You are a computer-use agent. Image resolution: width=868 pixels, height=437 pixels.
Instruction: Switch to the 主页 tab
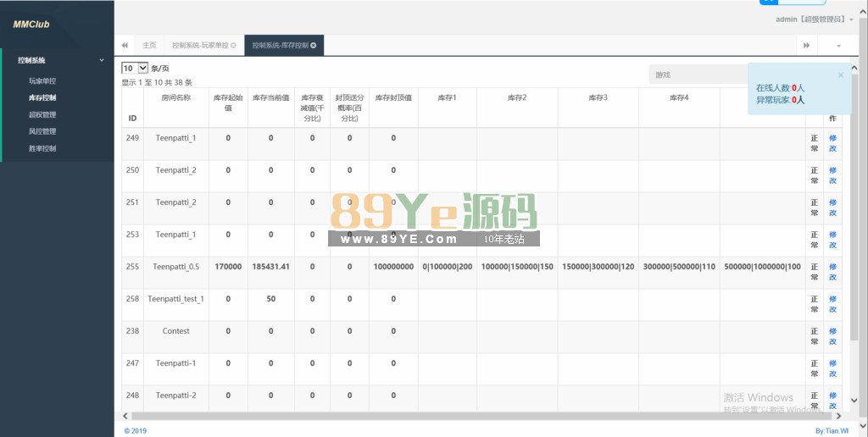click(149, 45)
